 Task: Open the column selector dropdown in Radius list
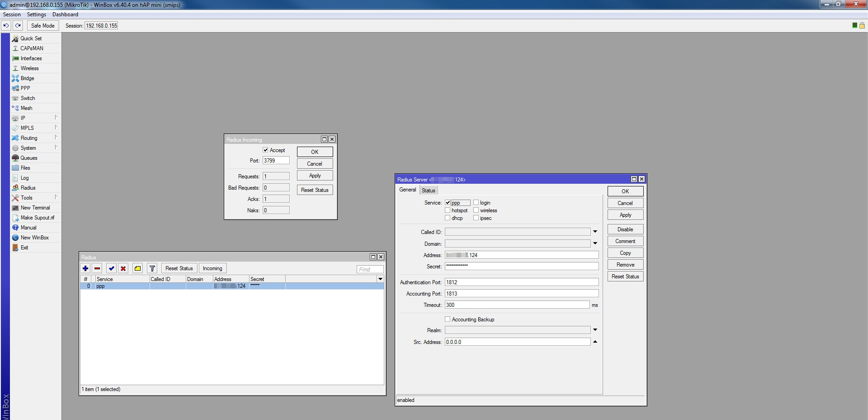[380, 279]
